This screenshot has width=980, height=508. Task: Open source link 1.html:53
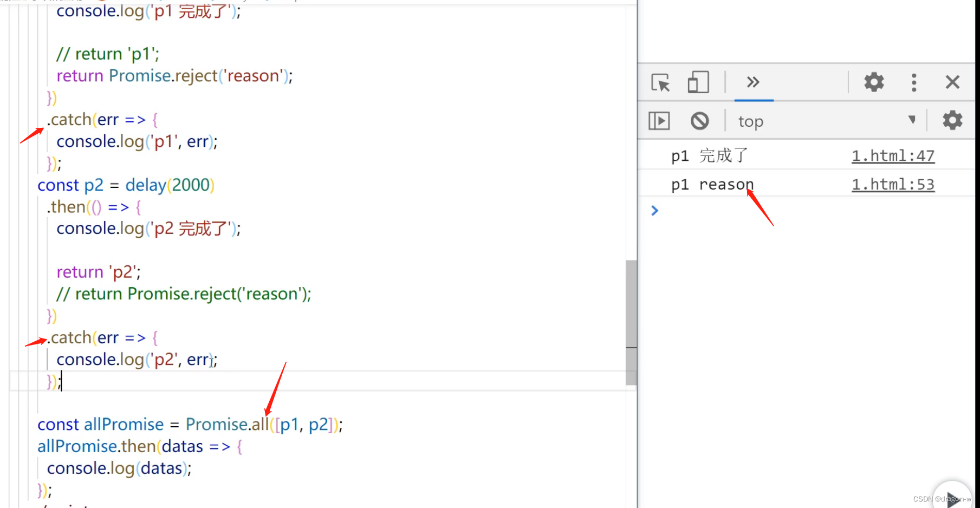(x=893, y=185)
